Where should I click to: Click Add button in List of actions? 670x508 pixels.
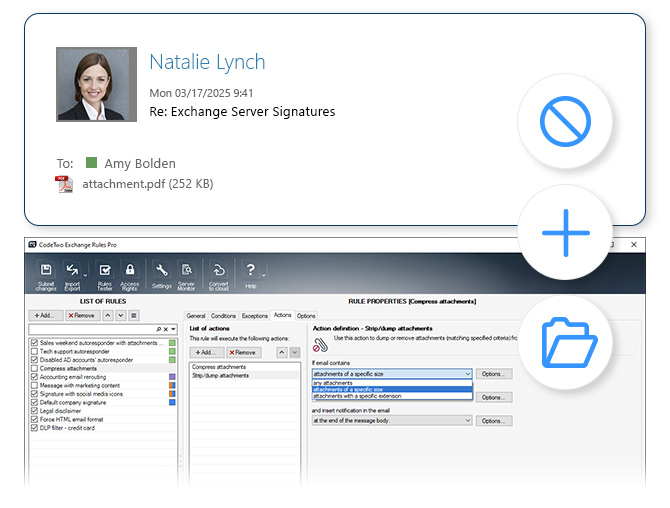coord(207,352)
